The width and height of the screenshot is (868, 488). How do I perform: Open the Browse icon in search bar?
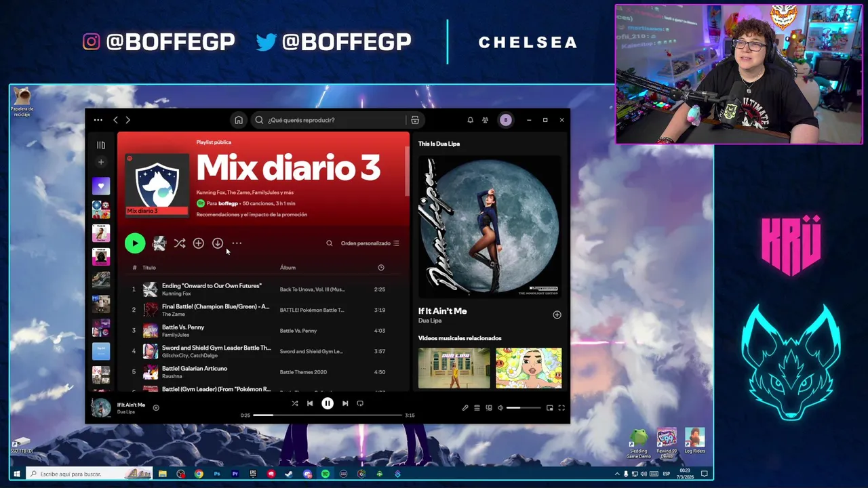point(415,120)
